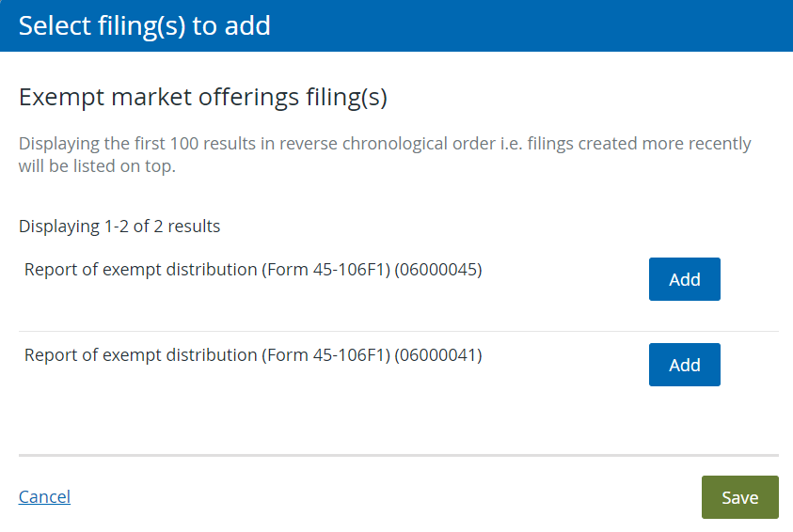Click the reverse chronological order description text

(x=385, y=154)
